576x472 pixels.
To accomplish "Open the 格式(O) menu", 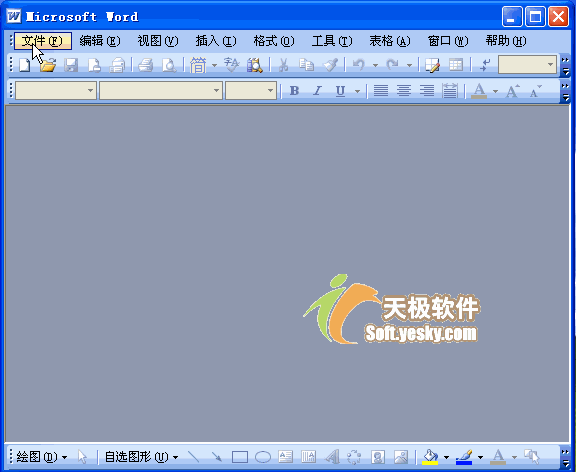I will click(274, 41).
